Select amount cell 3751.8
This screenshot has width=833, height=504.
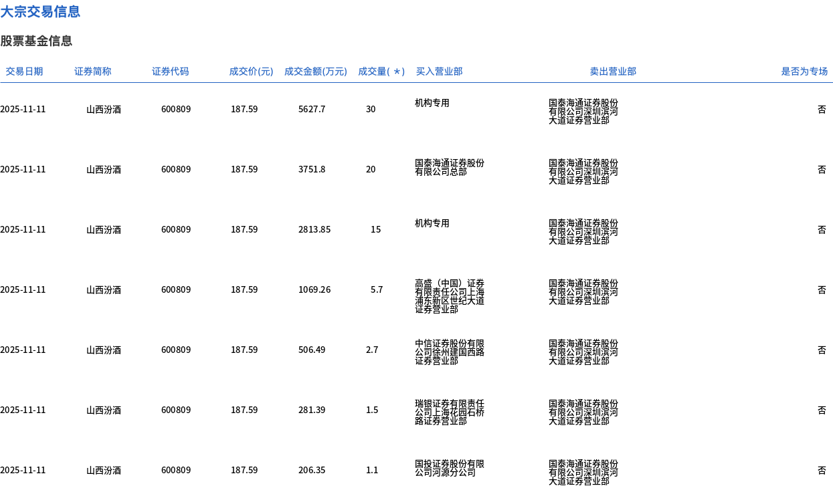[312, 169]
